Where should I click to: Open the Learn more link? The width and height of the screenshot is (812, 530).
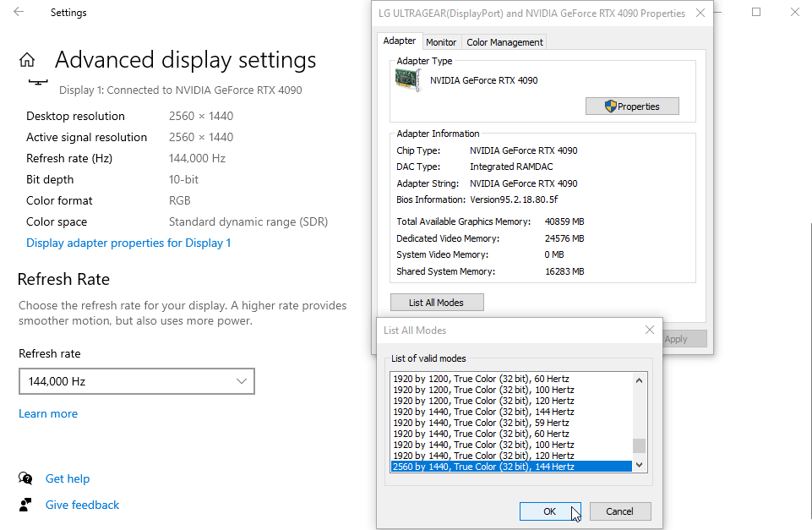(48, 413)
